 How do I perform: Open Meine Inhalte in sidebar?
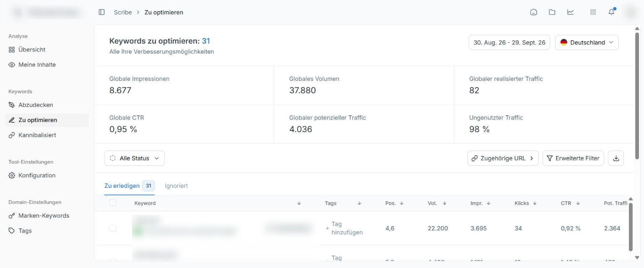(x=47, y=65)
